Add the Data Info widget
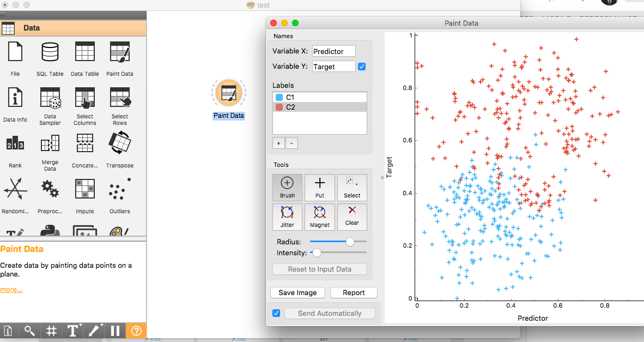 pyautogui.click(x=15, y=105)
